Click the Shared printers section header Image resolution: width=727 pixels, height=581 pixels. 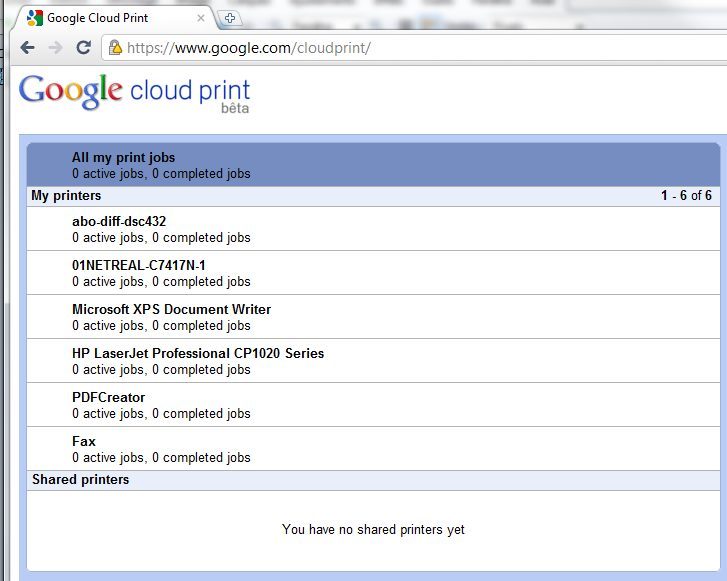pos(80,480)
